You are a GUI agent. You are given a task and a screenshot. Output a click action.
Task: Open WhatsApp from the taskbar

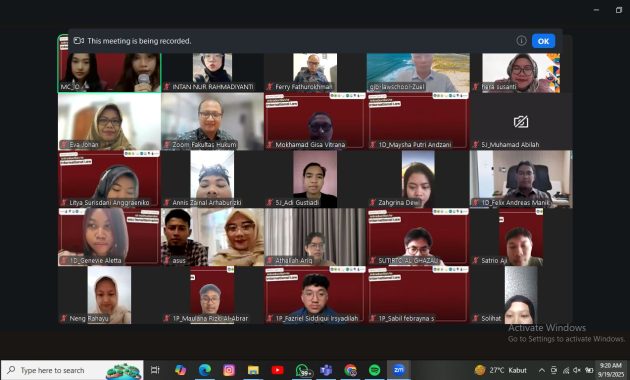point(302,370)
